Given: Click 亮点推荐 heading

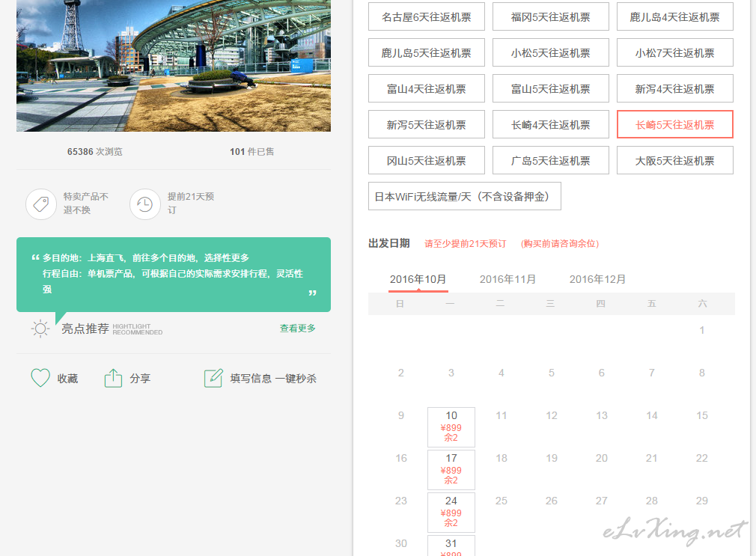Looking at the screenshot, I should [x=85, y=329].
